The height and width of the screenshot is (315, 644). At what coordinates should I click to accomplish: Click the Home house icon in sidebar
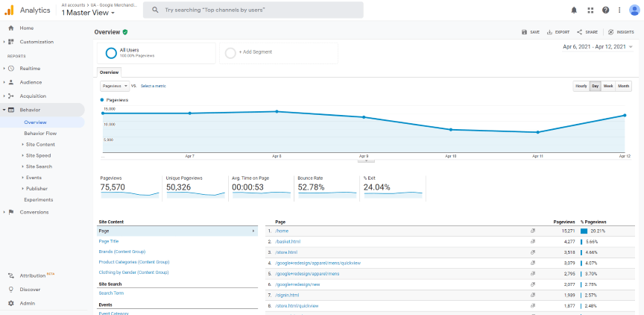(11, 28)
